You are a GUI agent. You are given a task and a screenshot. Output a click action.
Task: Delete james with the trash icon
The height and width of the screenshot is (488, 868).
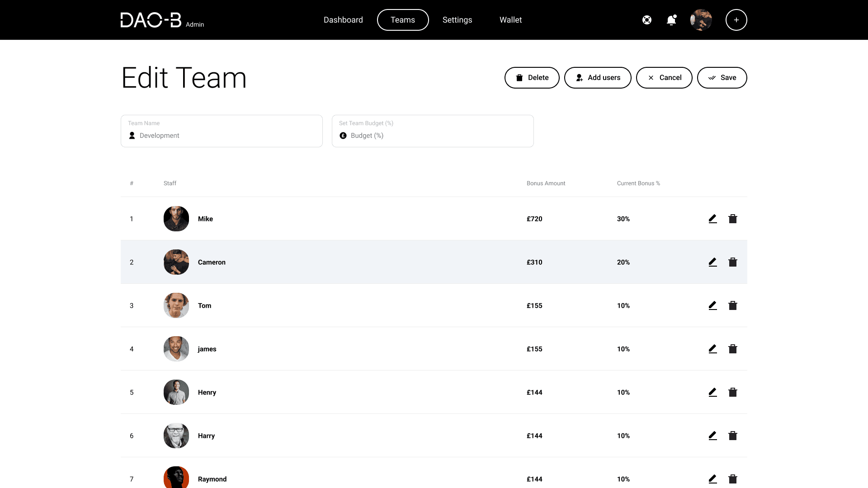(x=733, y=349)
